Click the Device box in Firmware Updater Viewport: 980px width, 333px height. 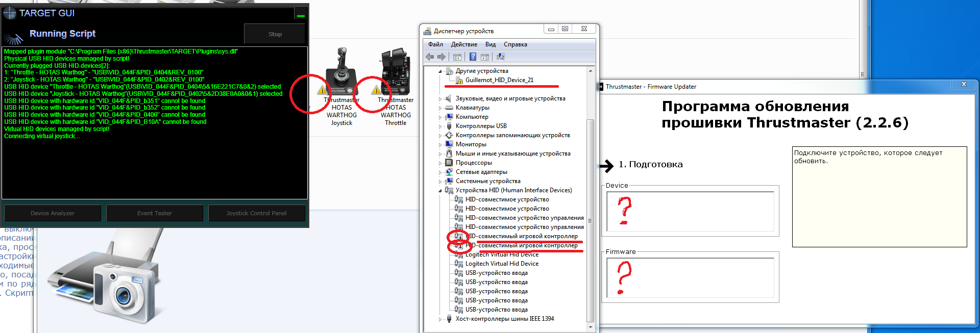tap(690, 211)
